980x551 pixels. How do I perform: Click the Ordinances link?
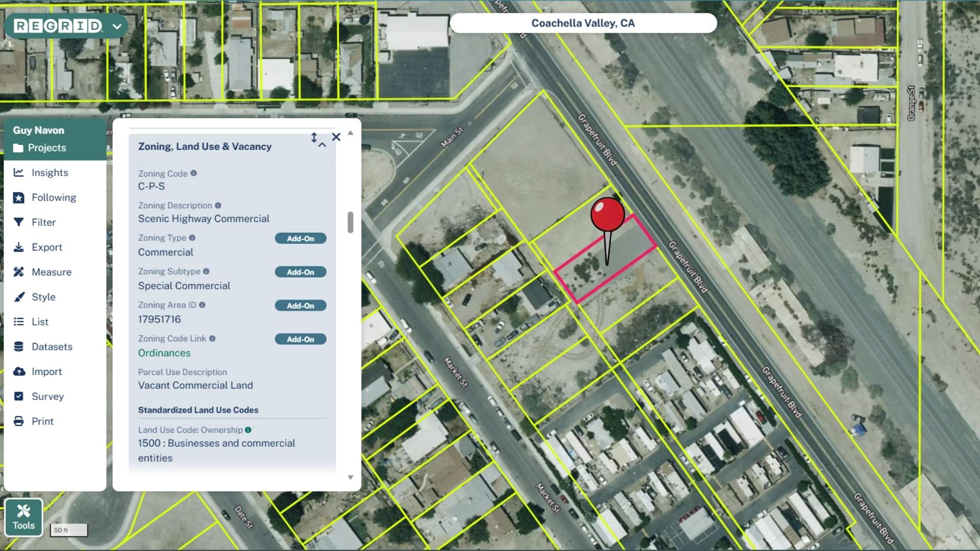point(164,353)
